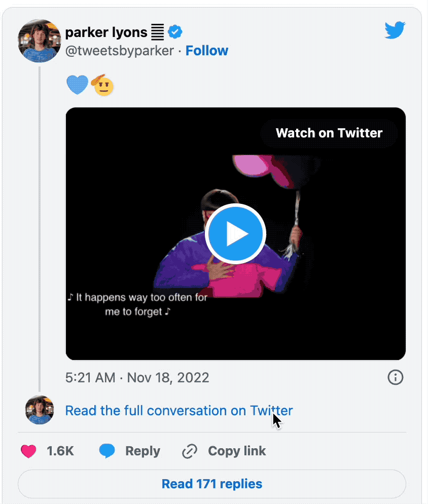Follow the @tweetsbyparker account
428x504 pixels.
[x=206, y=51]
